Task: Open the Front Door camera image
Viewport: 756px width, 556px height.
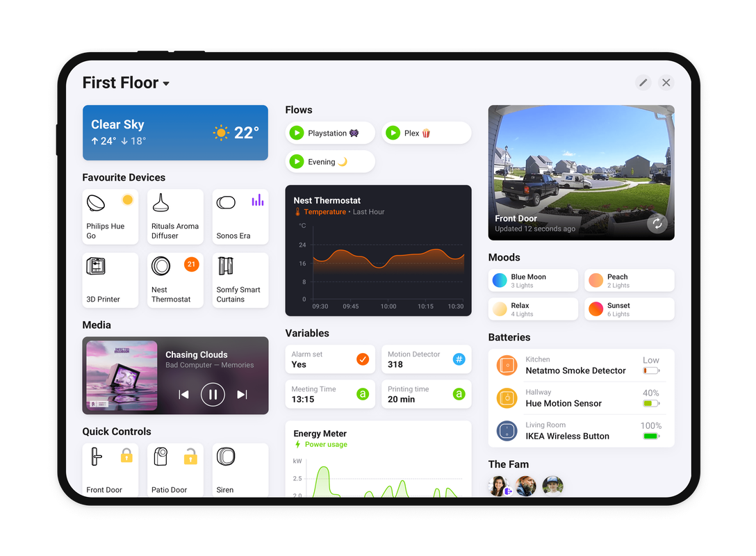Action: (x=581, y=172)
